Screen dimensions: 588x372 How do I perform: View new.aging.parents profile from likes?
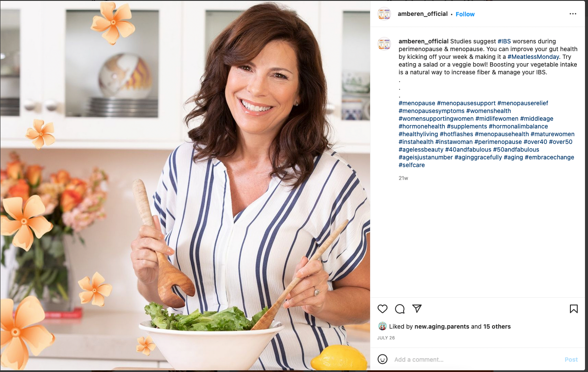(442, 326)
